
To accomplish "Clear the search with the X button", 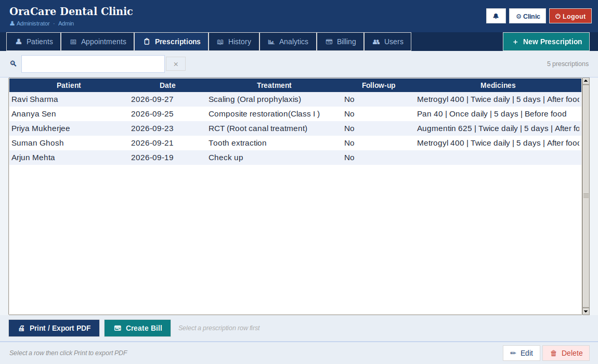I will pyautogui.click(x=176, y=64).
